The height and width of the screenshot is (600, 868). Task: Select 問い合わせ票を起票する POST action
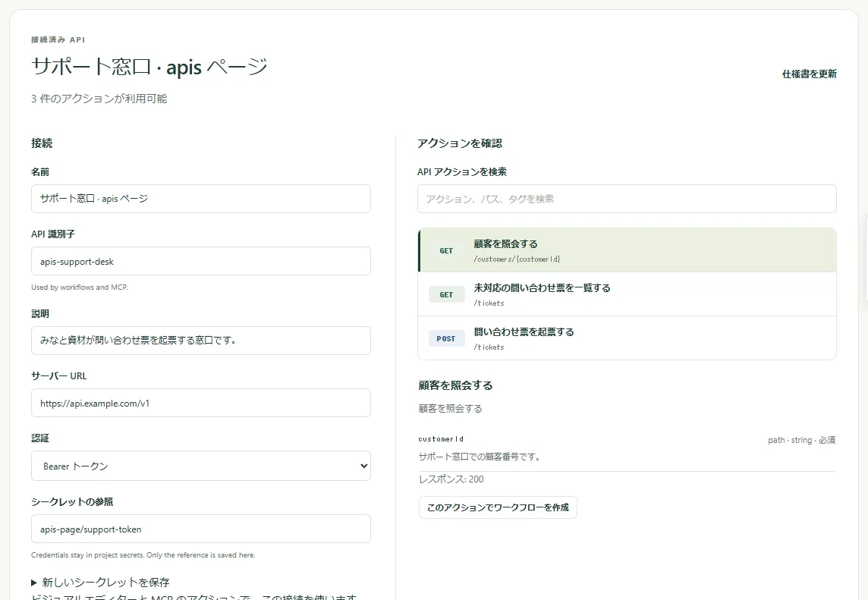click(627, 338)
